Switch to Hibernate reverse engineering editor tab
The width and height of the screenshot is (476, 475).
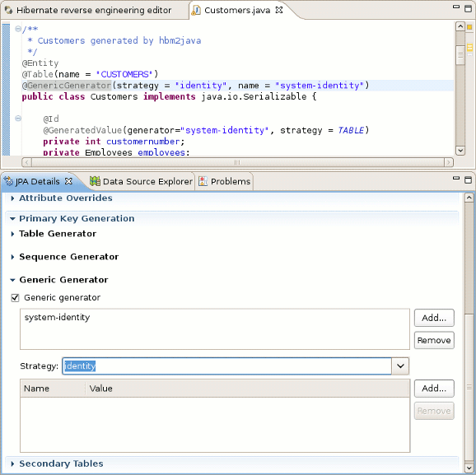[94, 11]
